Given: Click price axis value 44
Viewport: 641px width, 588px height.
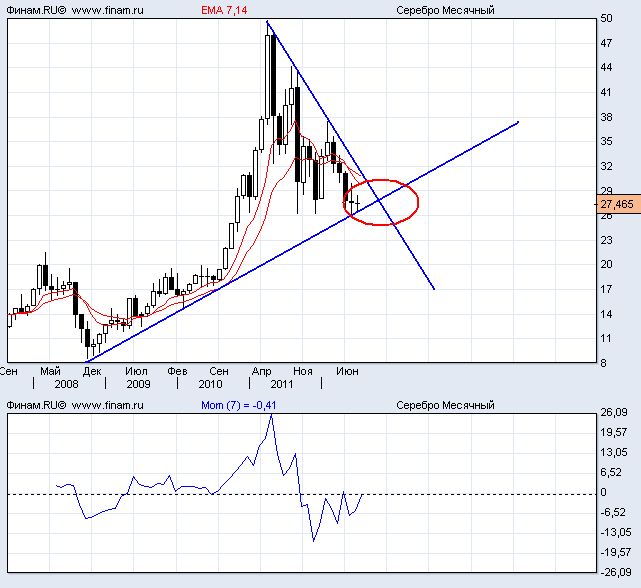Looking at the screenshot, I should (x=606, y=67).
